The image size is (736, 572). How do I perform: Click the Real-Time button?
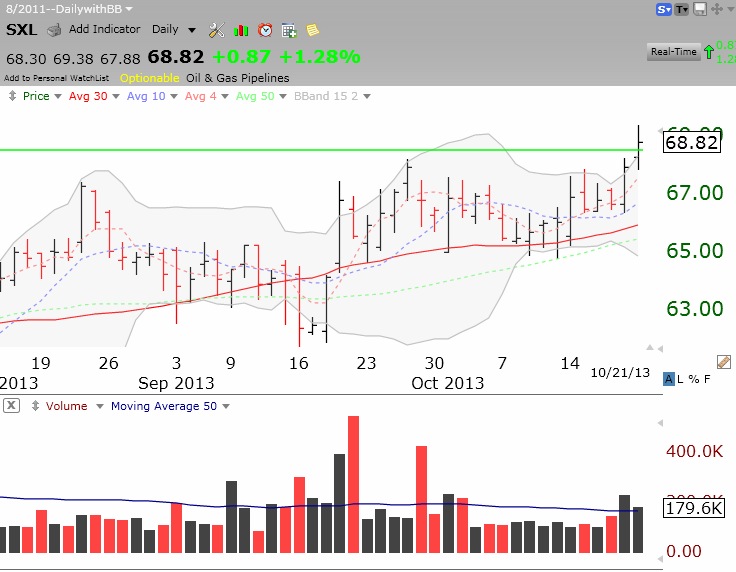click(673, 52)
